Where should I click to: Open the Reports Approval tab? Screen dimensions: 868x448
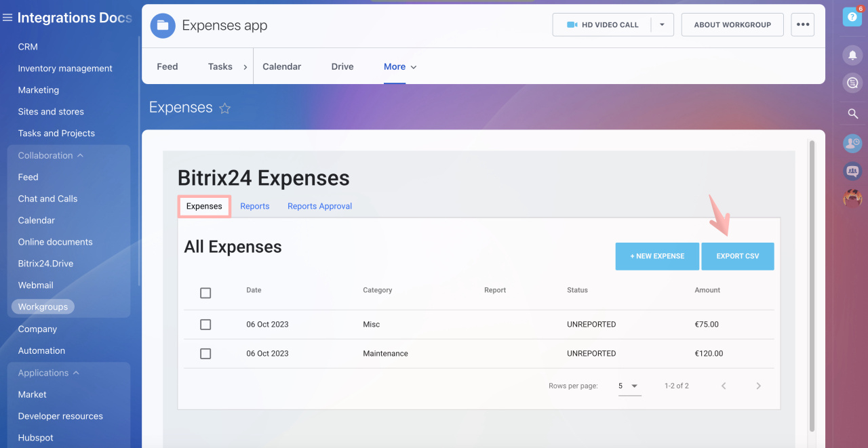[x=319, y=206]
